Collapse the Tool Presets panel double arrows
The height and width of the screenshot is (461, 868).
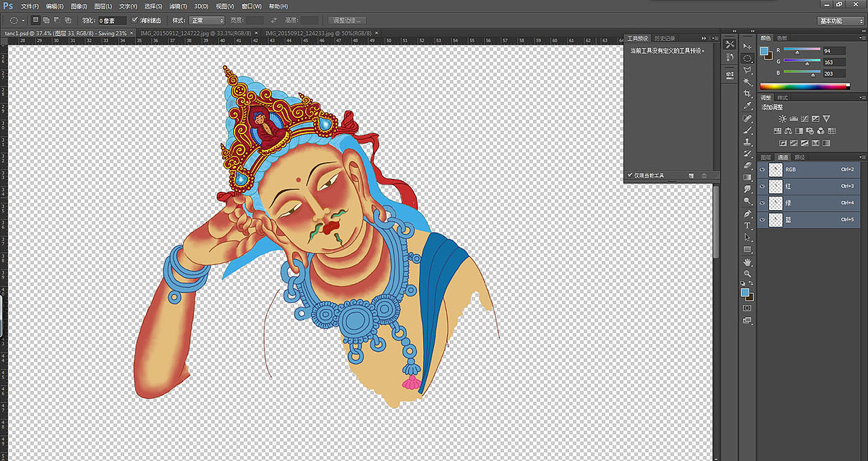tap(704, 39)
